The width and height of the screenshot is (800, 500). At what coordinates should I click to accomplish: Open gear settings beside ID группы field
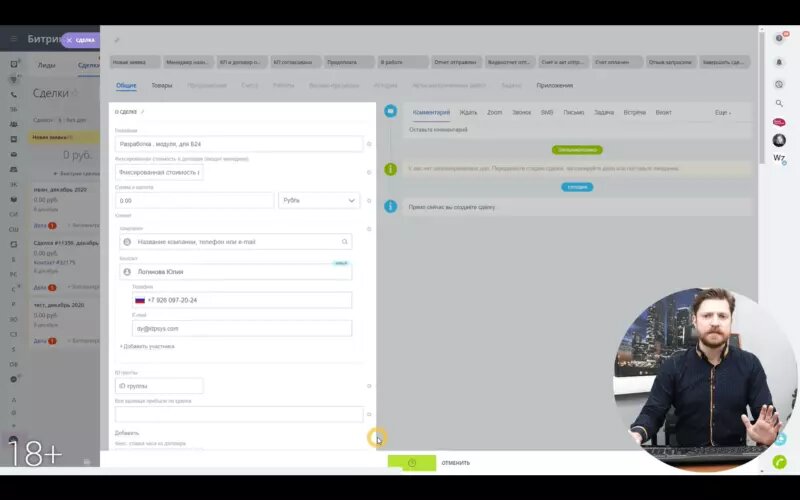[369, 386]
